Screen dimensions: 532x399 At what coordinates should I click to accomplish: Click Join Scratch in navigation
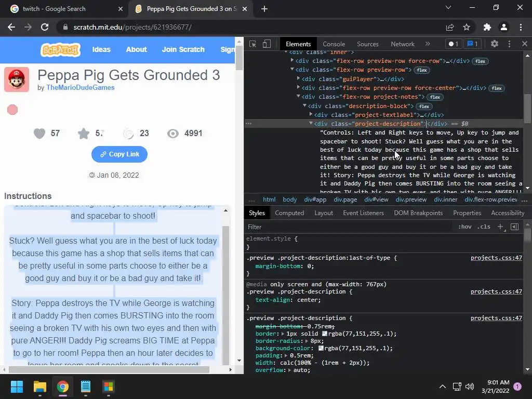coord(183,49)
